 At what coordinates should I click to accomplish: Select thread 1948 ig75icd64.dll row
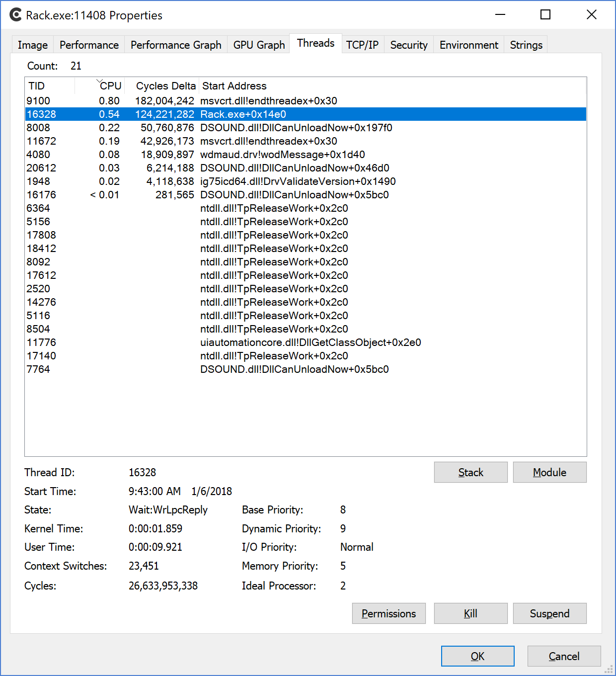pyautogui.click(x=306, y=181)
